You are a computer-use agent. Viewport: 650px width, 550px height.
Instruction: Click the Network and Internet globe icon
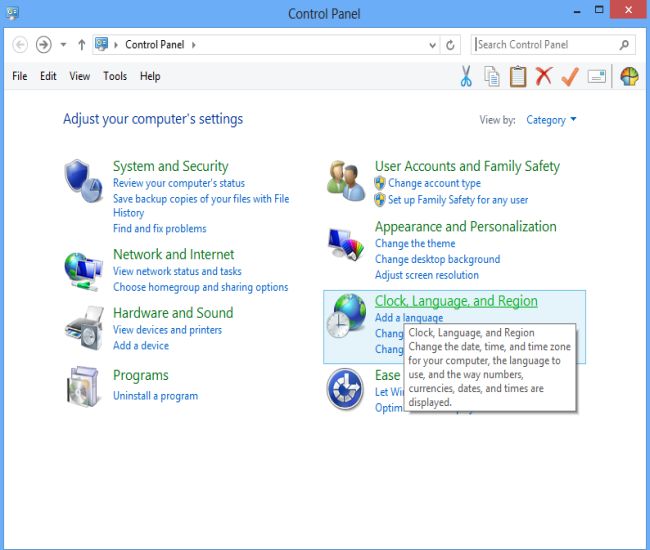(83, 271)
